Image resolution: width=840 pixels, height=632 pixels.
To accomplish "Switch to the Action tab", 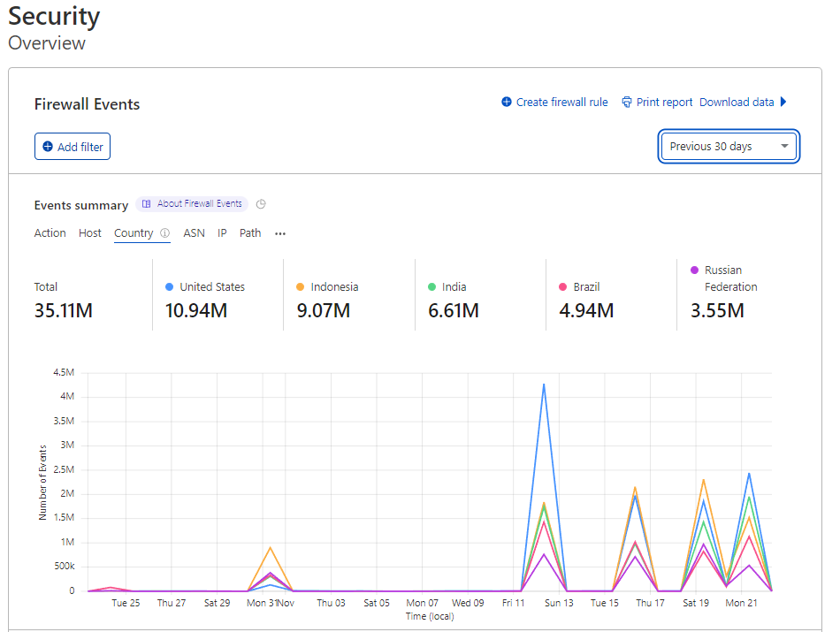I will [x=50, y=233].
